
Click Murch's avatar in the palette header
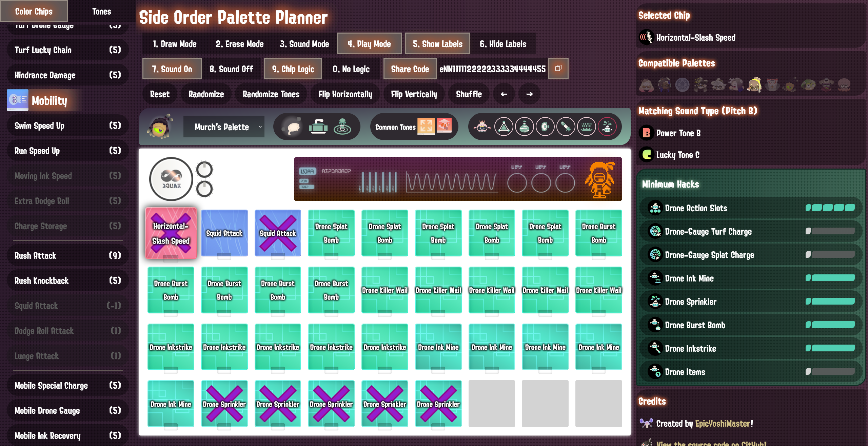159,127
